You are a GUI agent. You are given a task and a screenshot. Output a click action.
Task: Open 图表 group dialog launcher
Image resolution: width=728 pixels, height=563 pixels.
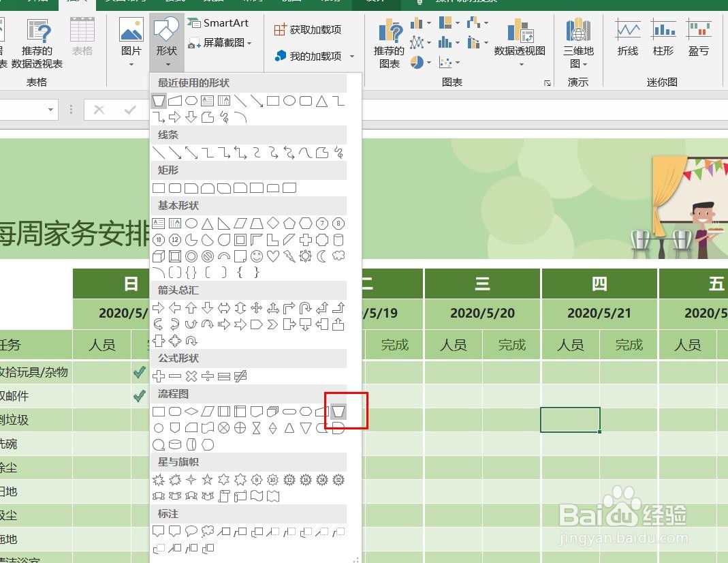[548, 83]
